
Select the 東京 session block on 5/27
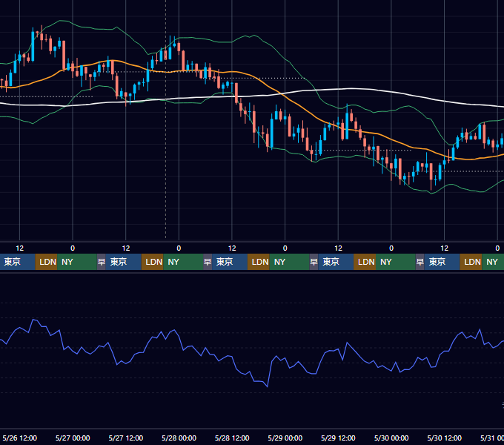tap(124, 262)
